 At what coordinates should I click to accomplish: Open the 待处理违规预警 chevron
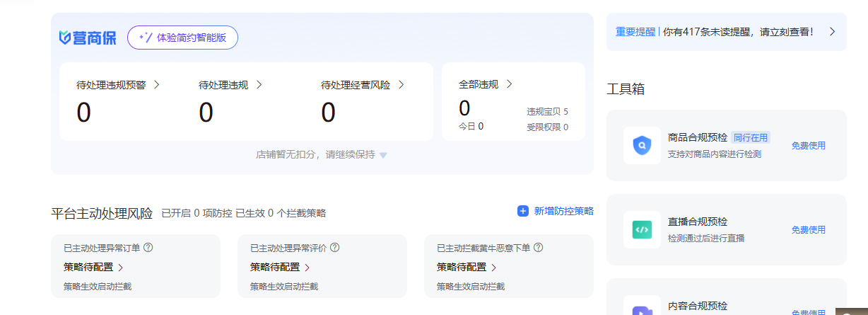pos(156,84)
